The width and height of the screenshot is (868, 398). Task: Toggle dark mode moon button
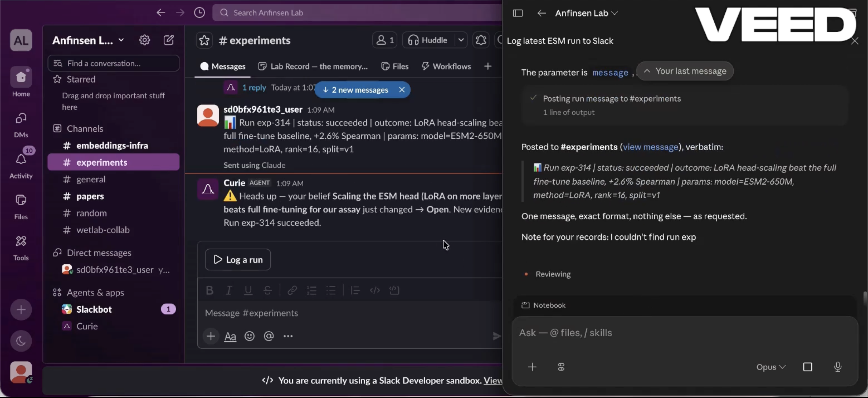point(21,341)
